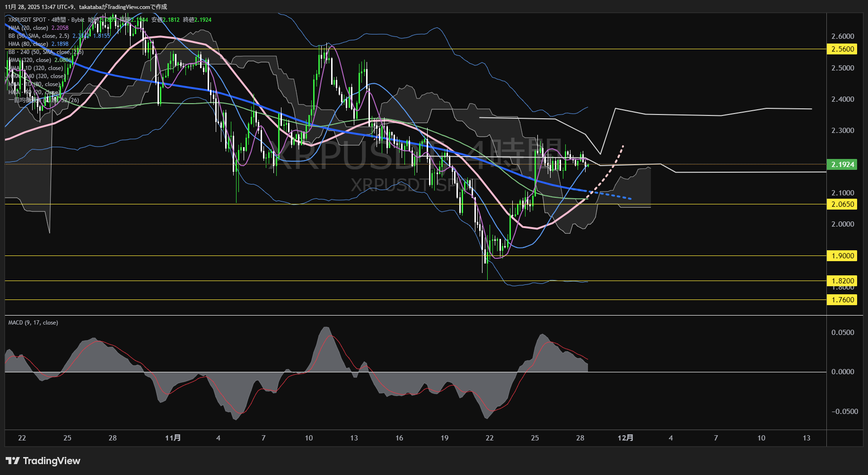Click the green current price label 2.1924
Image resolution: width=868 pixels, height=475 pixels.
coord(842,165)
